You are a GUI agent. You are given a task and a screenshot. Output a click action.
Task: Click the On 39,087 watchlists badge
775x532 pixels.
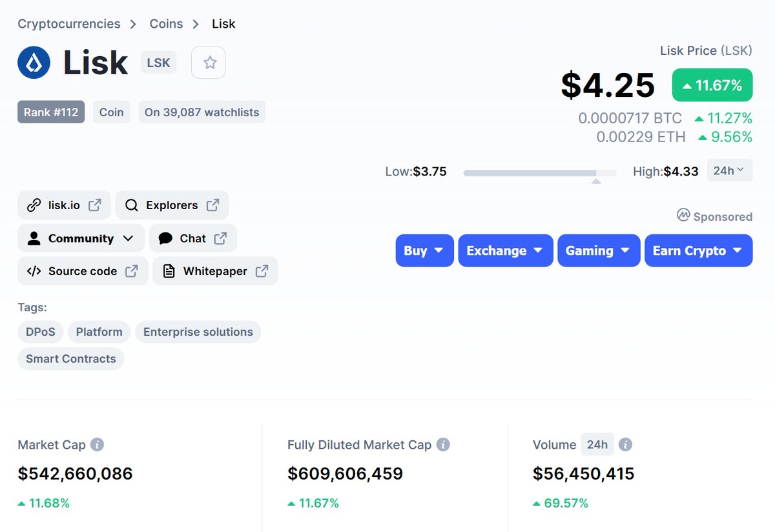[201, 112]
